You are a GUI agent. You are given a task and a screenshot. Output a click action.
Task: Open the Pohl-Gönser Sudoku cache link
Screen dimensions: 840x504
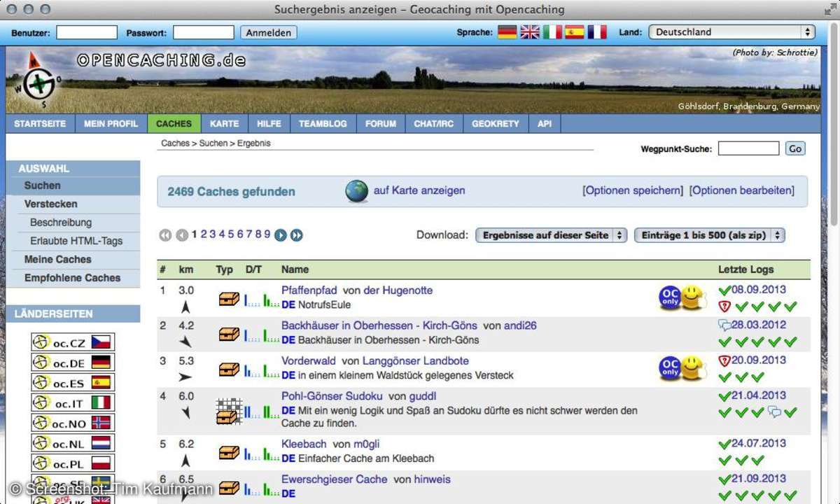click(332, 395)
